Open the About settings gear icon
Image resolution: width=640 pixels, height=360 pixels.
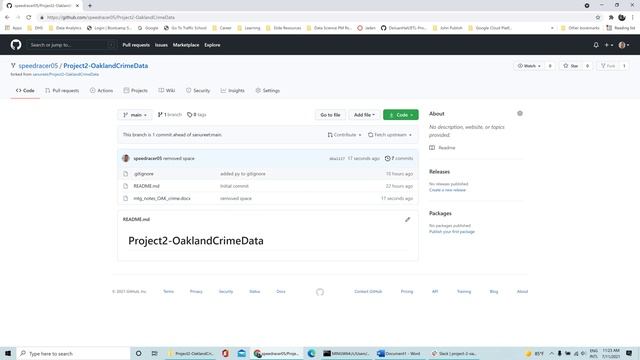pyautogui.click(x=520, y=113)
